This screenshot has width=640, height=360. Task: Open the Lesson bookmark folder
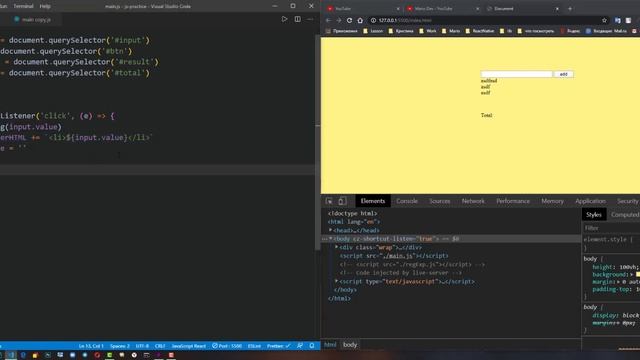(373, 31)
